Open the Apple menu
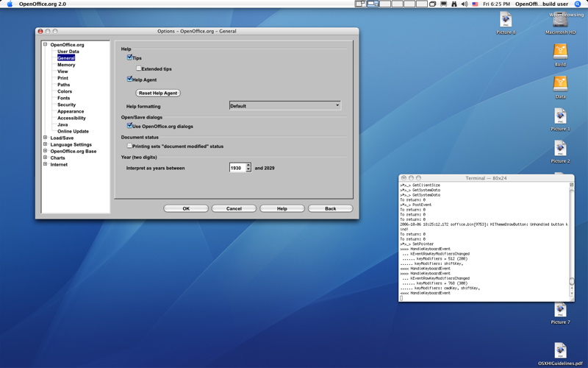This screenshot has width=588, height=368. [x=10, y=4]
